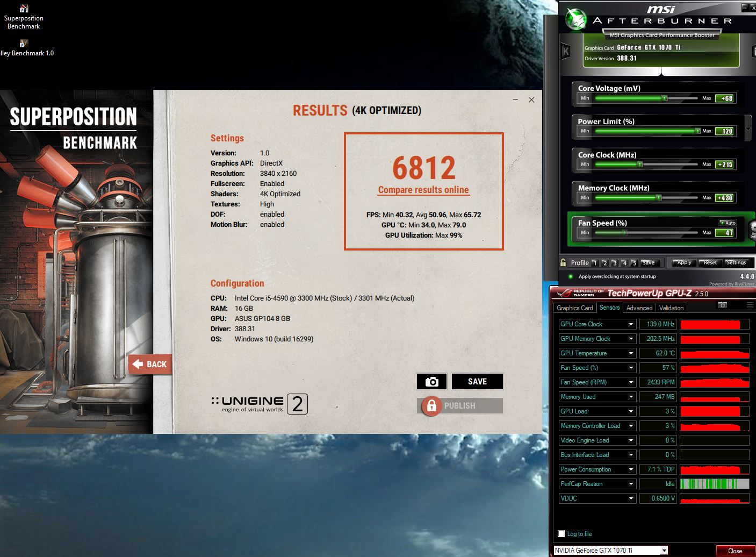
Task: Click the Reset button in Afterburner
Action: 710,263
